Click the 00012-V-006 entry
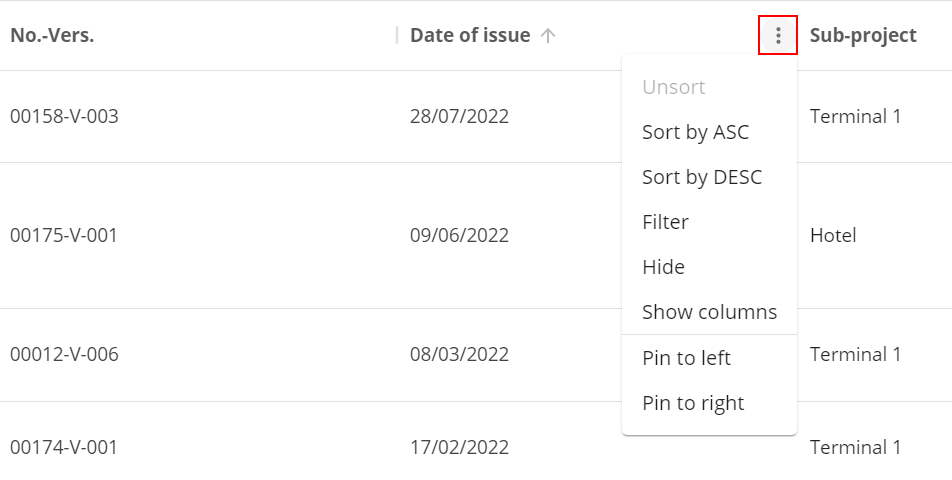 [64, 355]
